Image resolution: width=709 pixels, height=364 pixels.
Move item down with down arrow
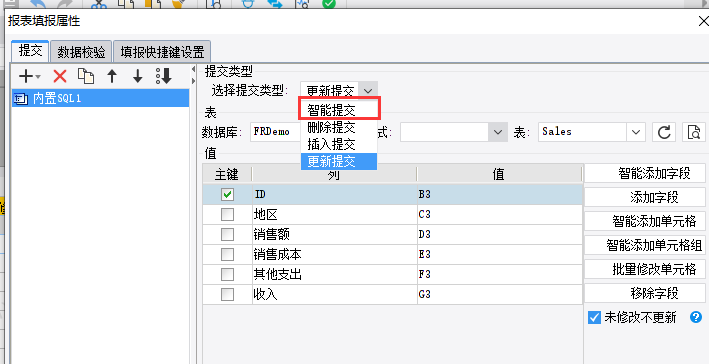[x=137, y=76]
